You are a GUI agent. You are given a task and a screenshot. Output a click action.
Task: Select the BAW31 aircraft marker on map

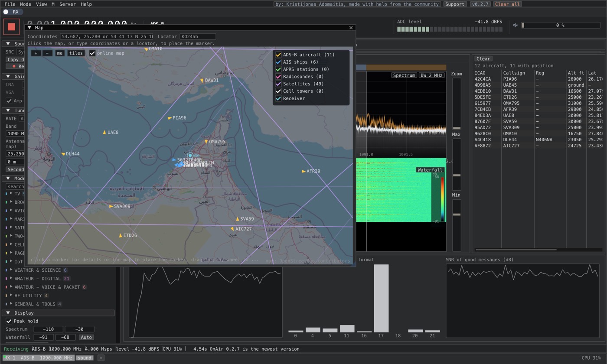202,81
